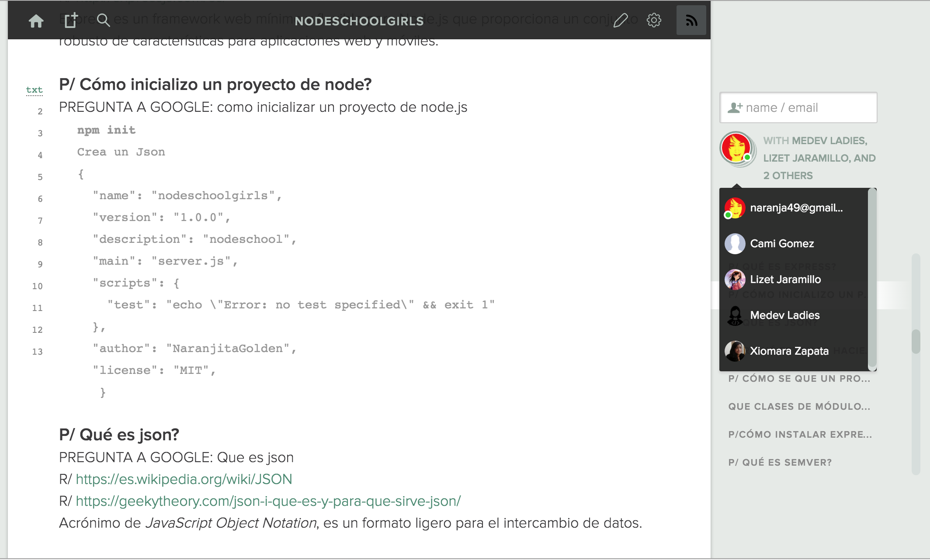Select naranja49@gmail user entry
Viewport: 930px width, 560px height.
click(796, 208)
